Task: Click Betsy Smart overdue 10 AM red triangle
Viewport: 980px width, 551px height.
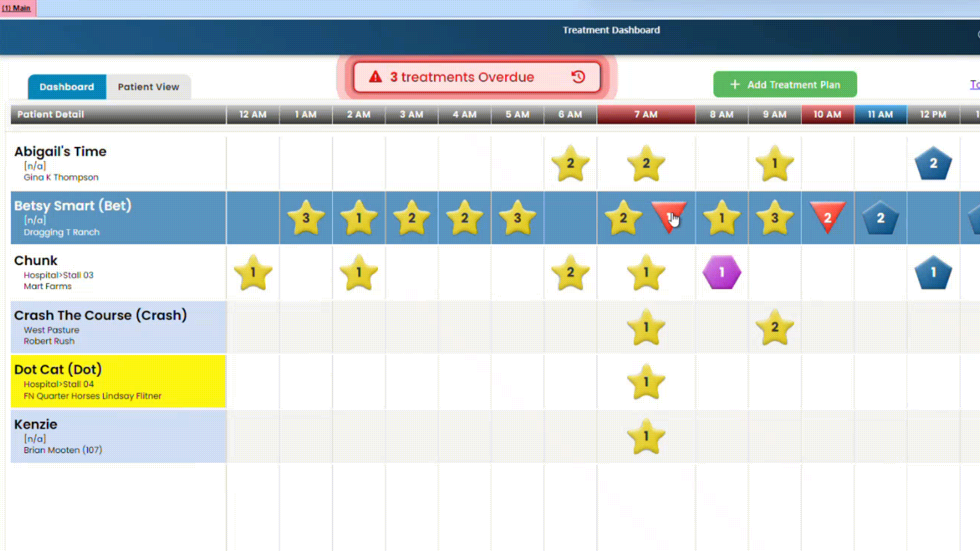Action: coord(827,217)
